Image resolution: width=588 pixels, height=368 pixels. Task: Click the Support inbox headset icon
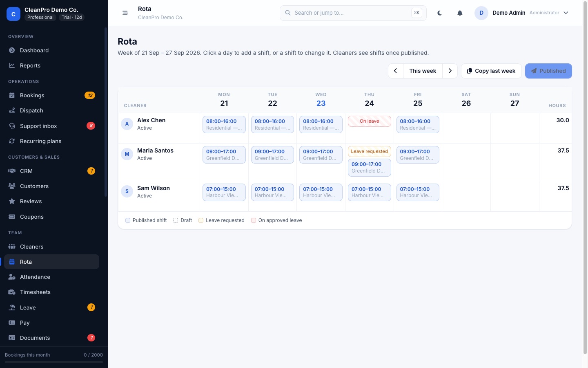[12, 126]
